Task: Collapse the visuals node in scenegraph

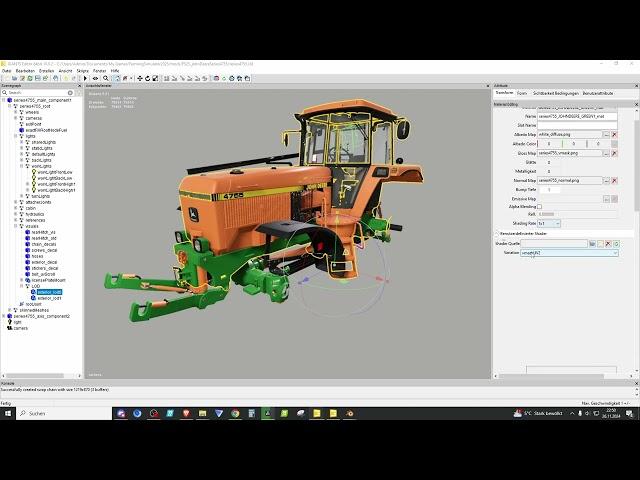Action: click(16, 226)
